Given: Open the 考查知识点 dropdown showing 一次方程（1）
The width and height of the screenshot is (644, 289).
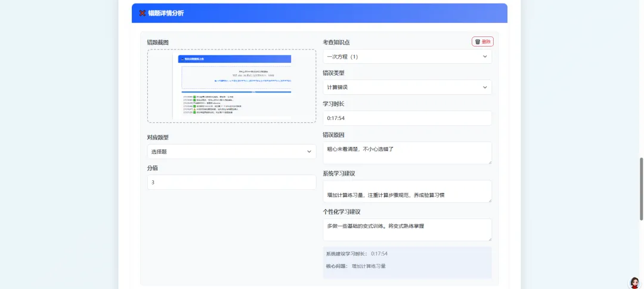Looking at the screenshot, I should [x=407, y=57].
